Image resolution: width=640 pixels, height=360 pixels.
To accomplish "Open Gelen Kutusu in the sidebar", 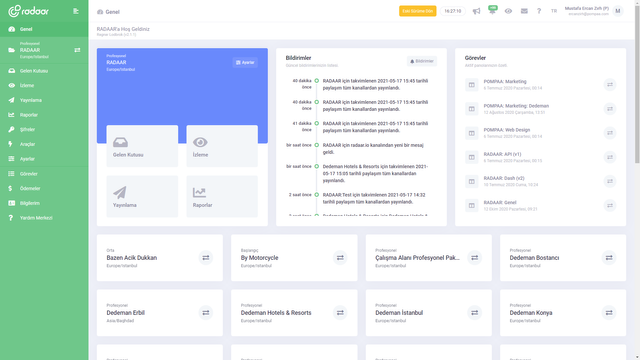I will [44, 71].
